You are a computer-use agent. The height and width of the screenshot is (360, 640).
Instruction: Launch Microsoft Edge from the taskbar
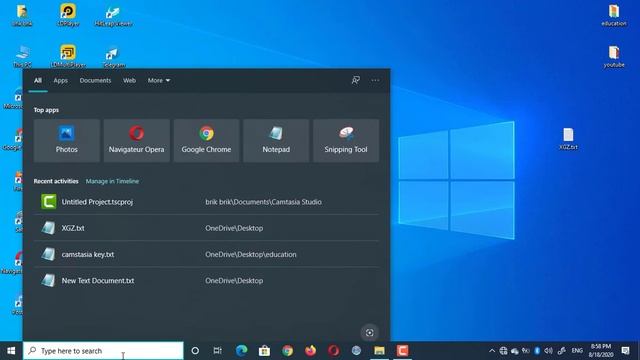point(241,351)
